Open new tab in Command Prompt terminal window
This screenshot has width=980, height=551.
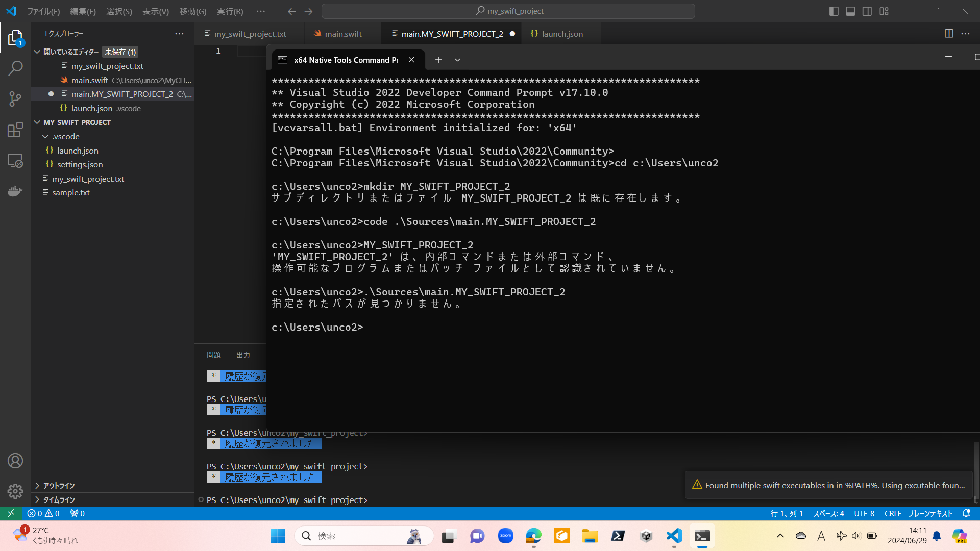coord(438,60)
